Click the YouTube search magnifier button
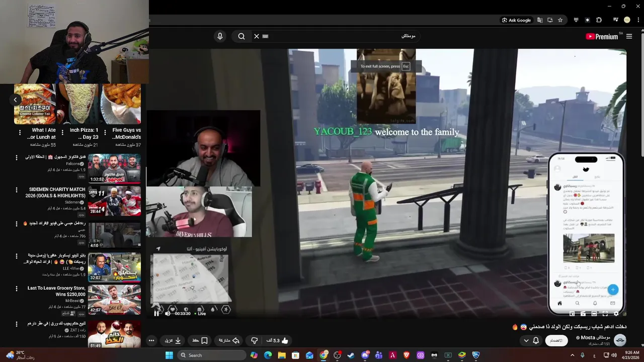 (242, 36)
